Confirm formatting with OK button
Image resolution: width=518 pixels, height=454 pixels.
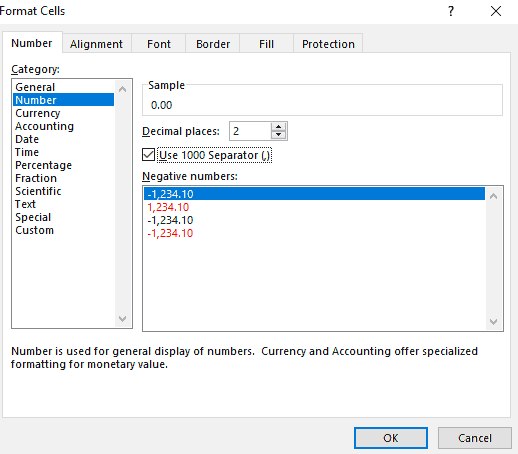(391, 438)
